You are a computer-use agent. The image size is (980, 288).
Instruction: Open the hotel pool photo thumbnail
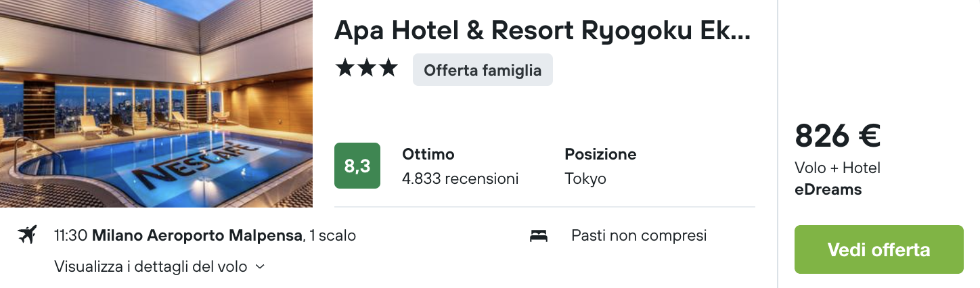point(156,103)
